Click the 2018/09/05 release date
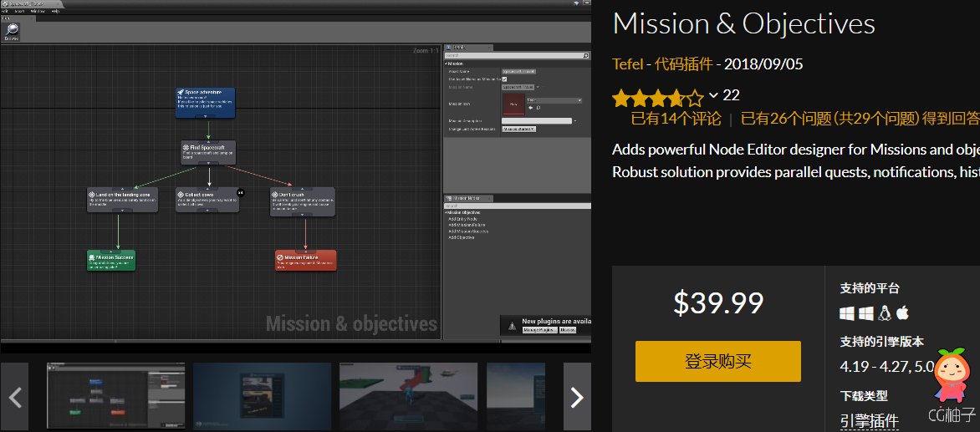This screenshot has height=432, width=980. 763,64
